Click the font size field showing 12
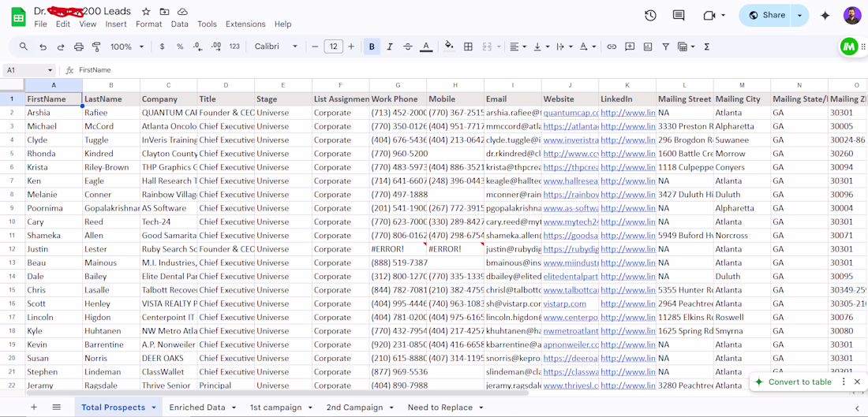 tap(333, 47)
